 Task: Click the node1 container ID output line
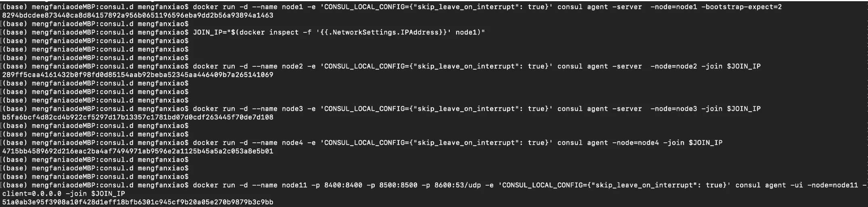coord(138,15)
